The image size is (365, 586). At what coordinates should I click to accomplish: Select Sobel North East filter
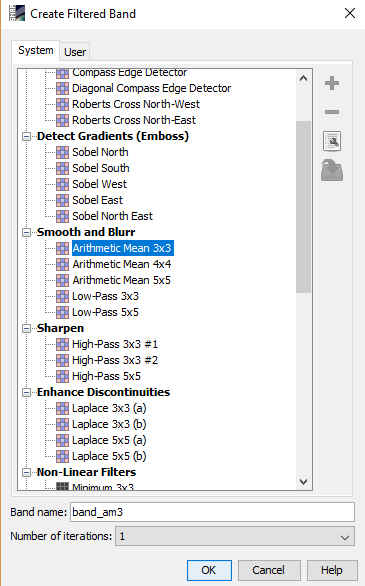[112, 216]
